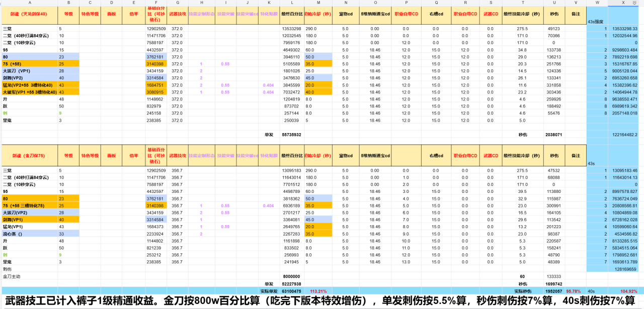The image size is (644, 309).
Task: Select column L header letter
Action: tap(291, 3)
